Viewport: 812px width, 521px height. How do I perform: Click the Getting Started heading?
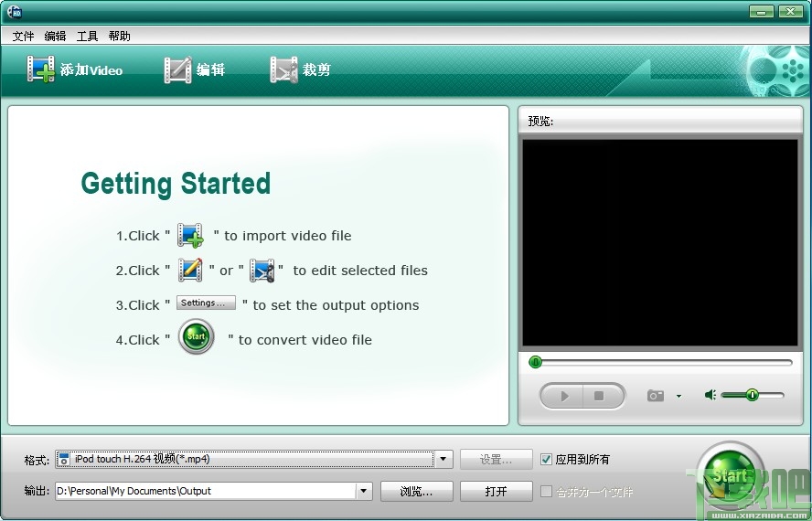pyautogui.click(x=176, y=184)
